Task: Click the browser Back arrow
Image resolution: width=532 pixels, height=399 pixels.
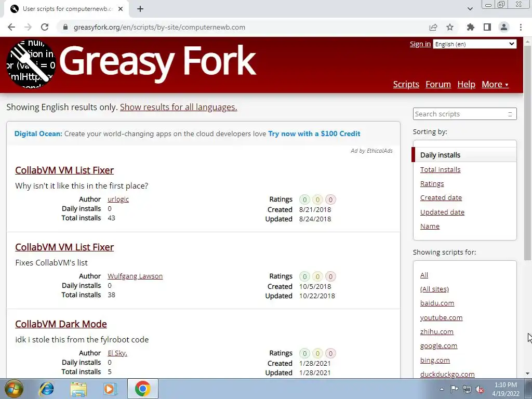Action: 11,27
